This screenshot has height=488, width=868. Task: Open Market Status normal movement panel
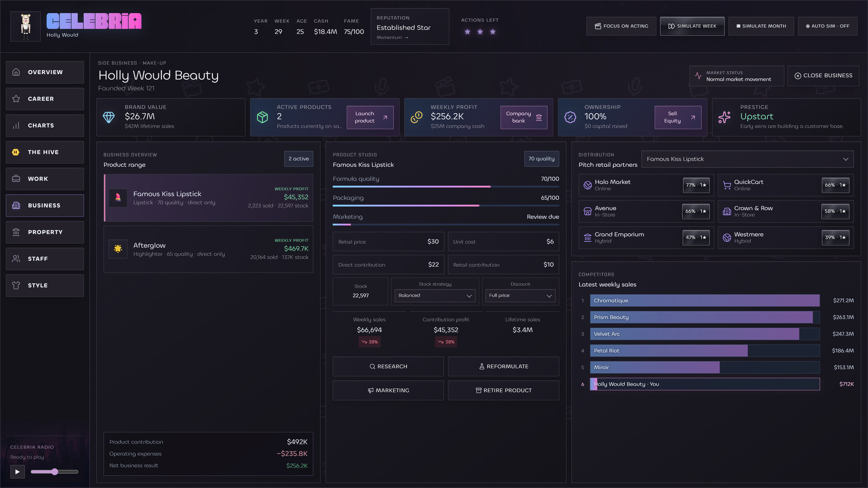point(737,76)
